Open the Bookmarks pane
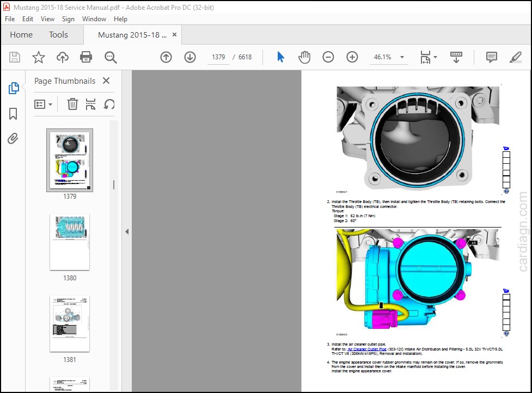This screenshot has width=532, height=393. tap(13, 114)
